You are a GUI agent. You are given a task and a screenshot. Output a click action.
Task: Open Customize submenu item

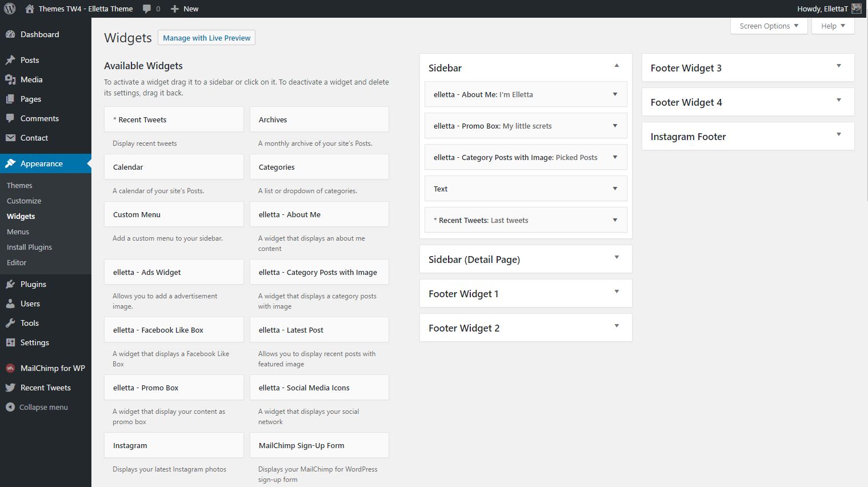coord(24,201)
